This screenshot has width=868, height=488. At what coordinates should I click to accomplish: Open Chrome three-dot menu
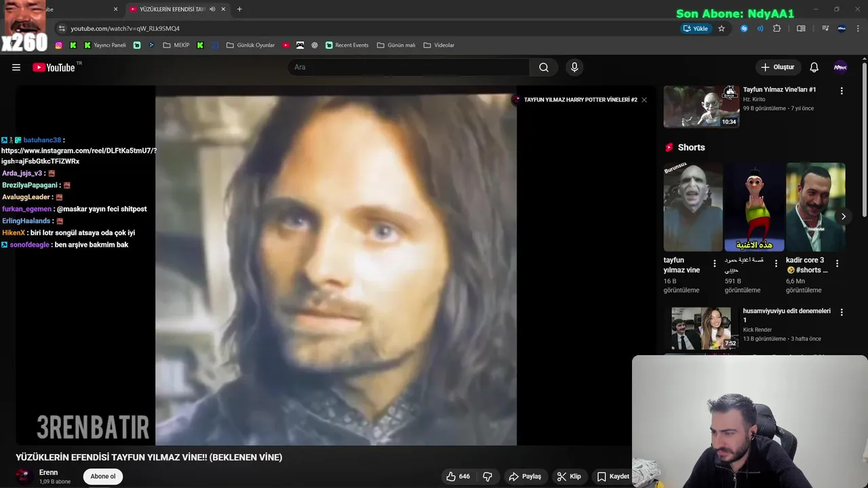pyautogui.click(x=859, y=28)
